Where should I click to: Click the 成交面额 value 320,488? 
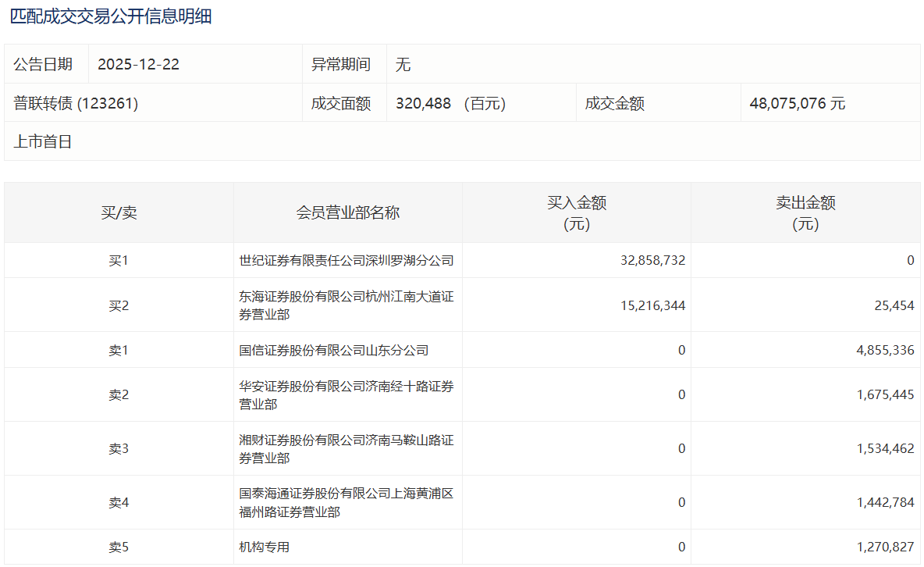point(424,104)
